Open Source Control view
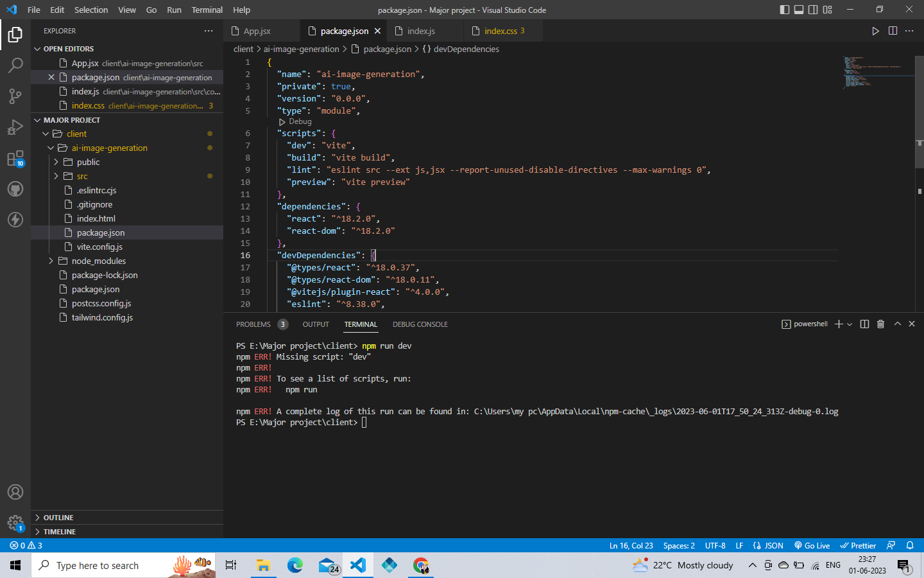924x578 pixels. click(15, 96)
